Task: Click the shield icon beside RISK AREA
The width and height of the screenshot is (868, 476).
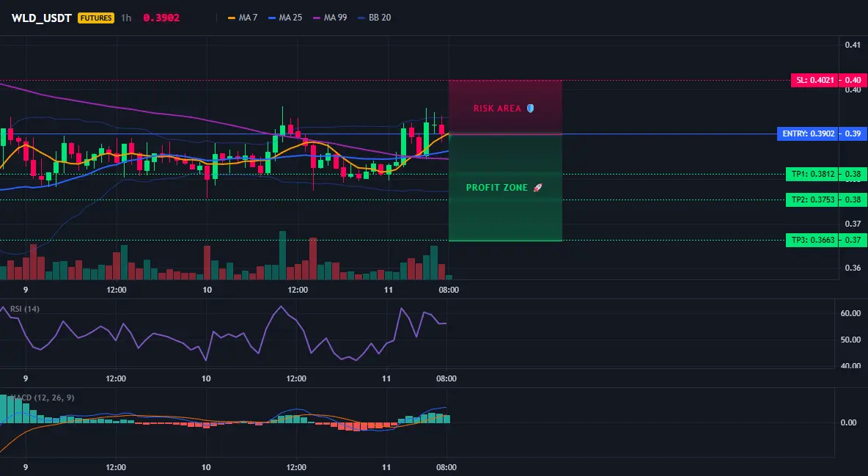Action: tap(530, 108)
